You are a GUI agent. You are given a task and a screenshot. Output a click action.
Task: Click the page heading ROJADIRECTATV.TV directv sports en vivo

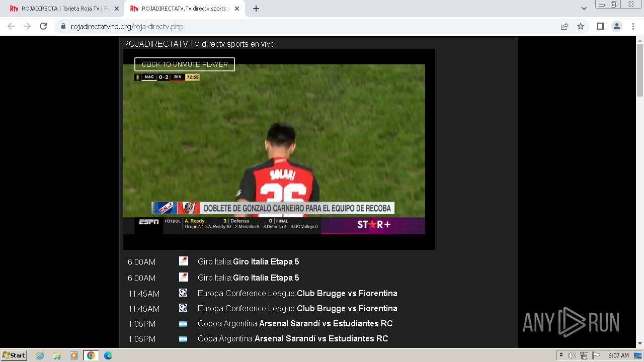(199, 44)
